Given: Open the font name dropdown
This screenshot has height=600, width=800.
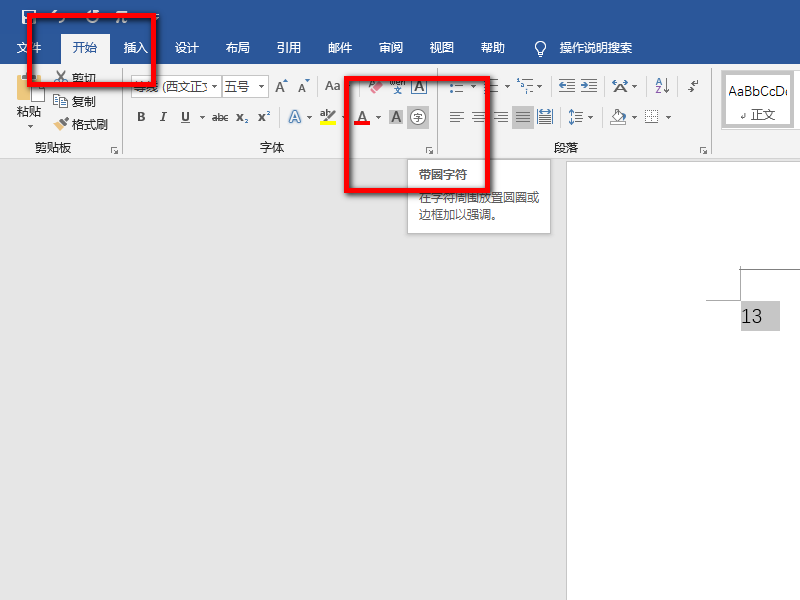Looking at the screenshot, I should (215, 86).
